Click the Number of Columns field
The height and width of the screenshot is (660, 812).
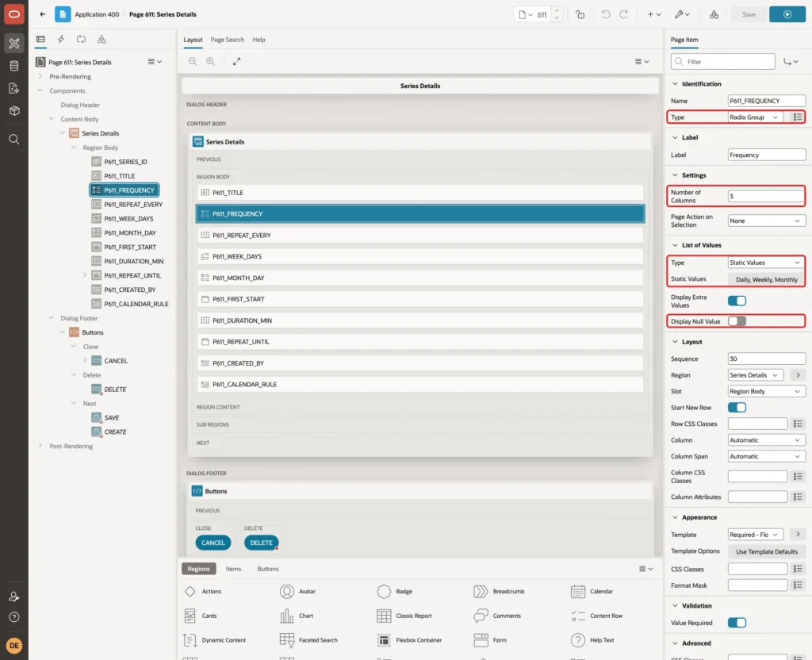coord(767,197)
